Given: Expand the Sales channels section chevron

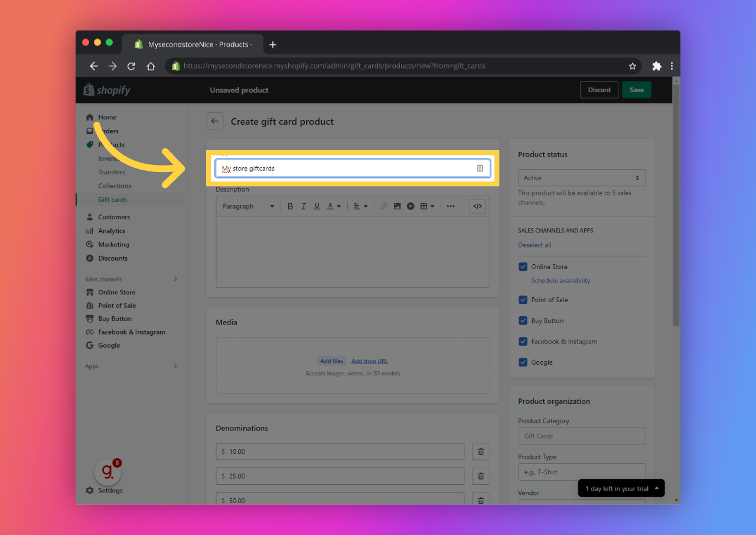Looking at the screenshot, I should (175, 279).
